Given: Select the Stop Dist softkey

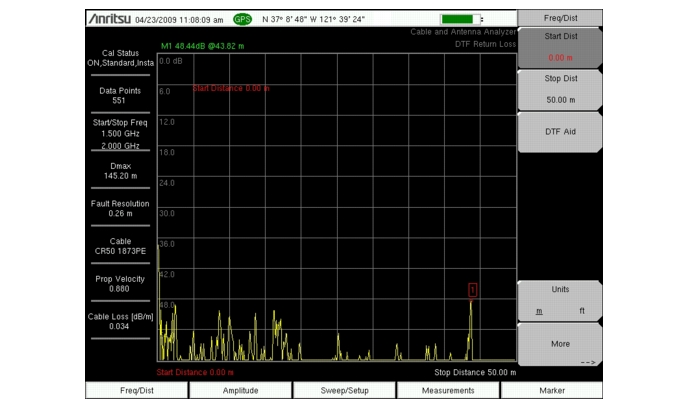Looking at the screenshot, I should [x=560, y=90].
